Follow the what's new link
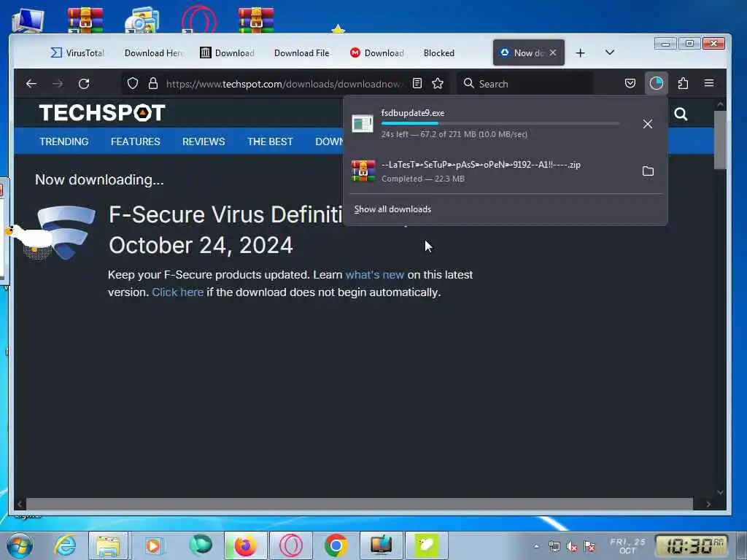The height and width of the screenshot is (560, 747). [x=374, y=275]
